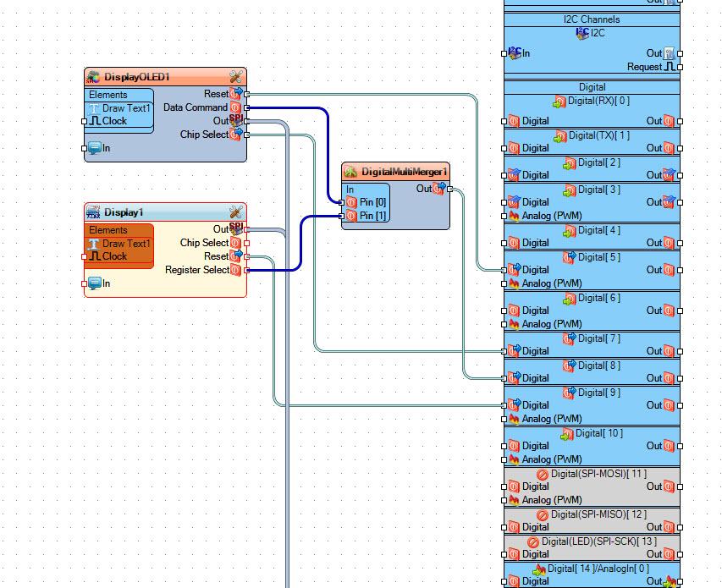Image resolution: width=722 pixels, height=588 pixels.
Task: Click the Pin [0] input of DigitalMultiMerger1
Action: pyautogui.click(x=350, y=202)
